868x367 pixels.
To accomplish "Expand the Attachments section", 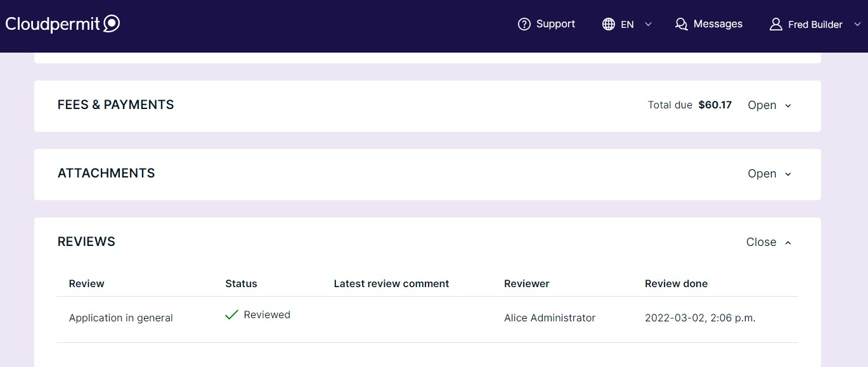I will point(770,174).
